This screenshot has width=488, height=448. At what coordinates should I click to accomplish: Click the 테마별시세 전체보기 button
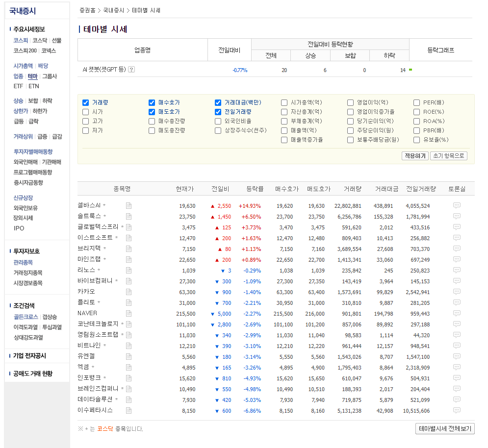[x=445, y=429]
